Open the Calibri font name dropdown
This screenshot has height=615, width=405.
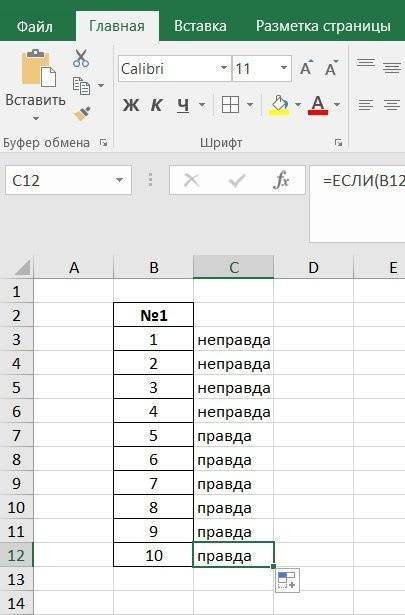[223, 68]
